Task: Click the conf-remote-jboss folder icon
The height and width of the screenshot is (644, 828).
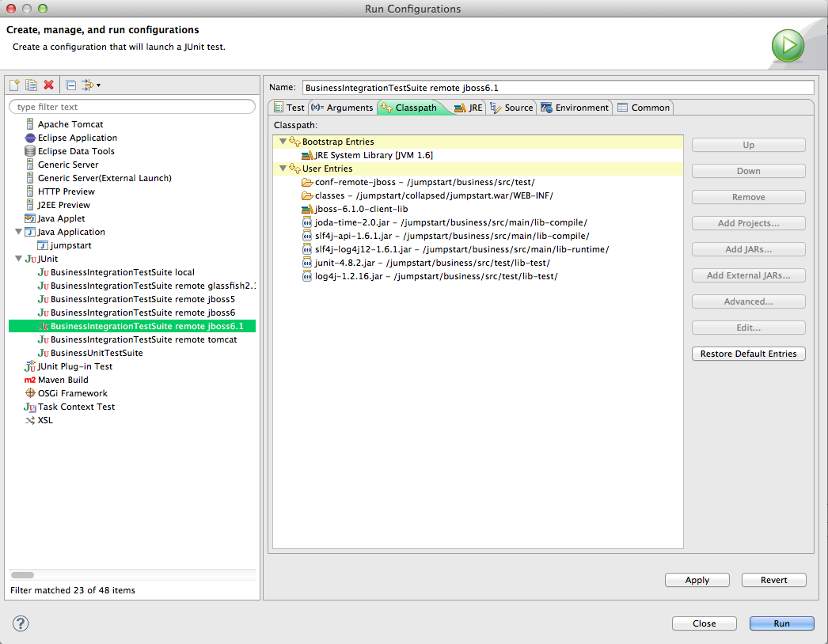Action: 307,182
